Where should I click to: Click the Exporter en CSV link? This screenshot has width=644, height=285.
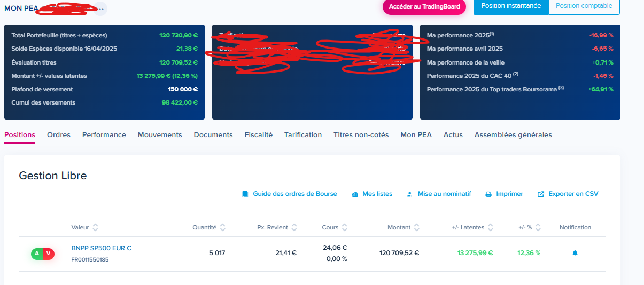pos(573,194)
